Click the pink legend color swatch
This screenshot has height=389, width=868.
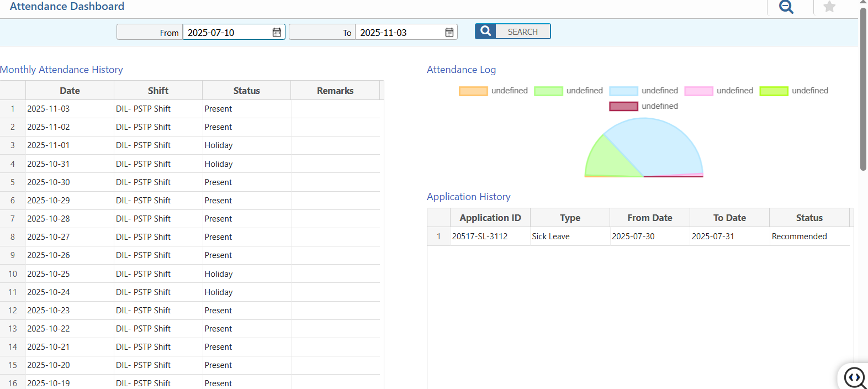[x=698, y=91]
